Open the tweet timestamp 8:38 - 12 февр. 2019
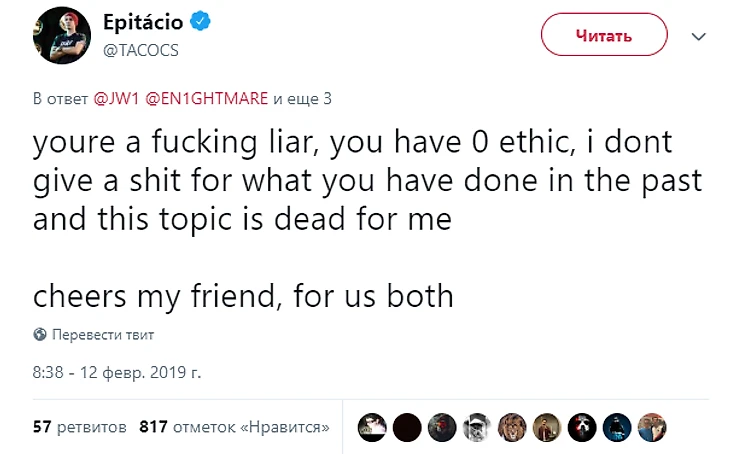 (117, 371)
